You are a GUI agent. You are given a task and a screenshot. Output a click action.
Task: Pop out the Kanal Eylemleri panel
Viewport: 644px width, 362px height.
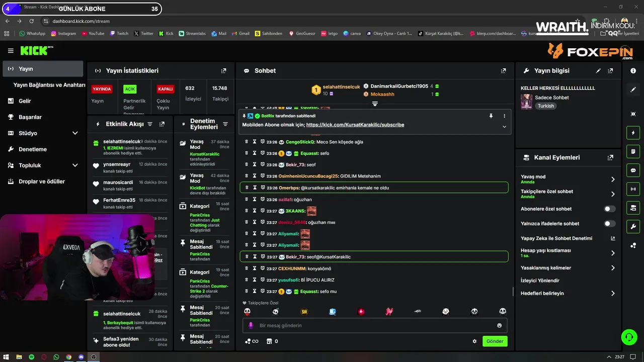point(610,157)
